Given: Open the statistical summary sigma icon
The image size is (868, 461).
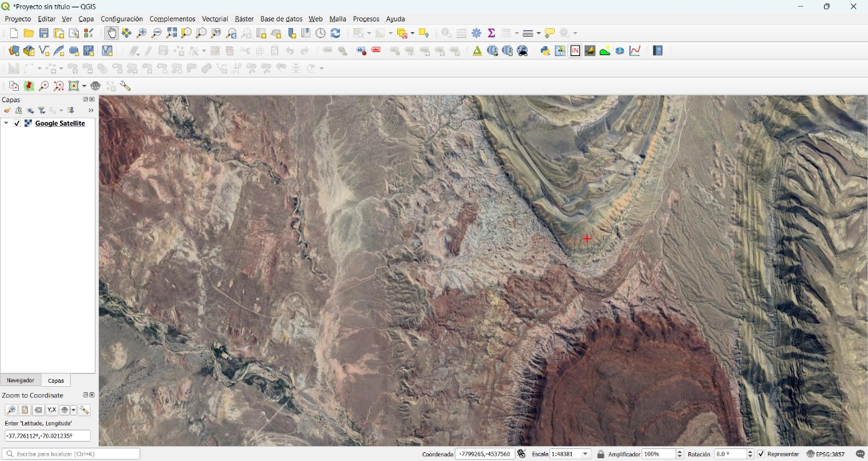Looking at the screenshot, I should click(491, 33).
